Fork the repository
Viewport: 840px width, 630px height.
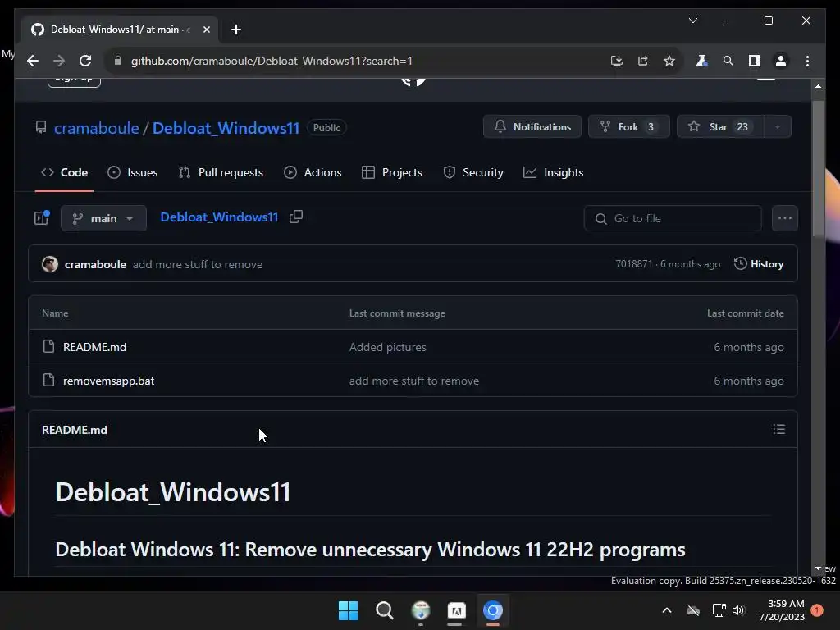click(x=629, y=127)
